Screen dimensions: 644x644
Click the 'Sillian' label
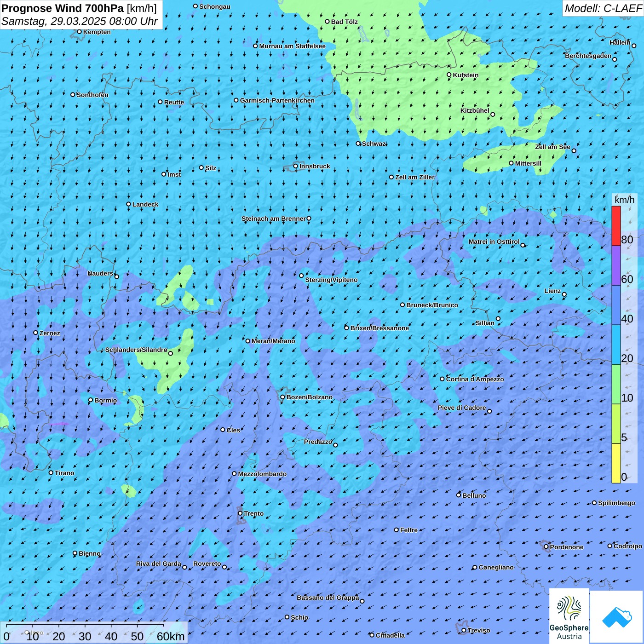(x=485, y=323)
